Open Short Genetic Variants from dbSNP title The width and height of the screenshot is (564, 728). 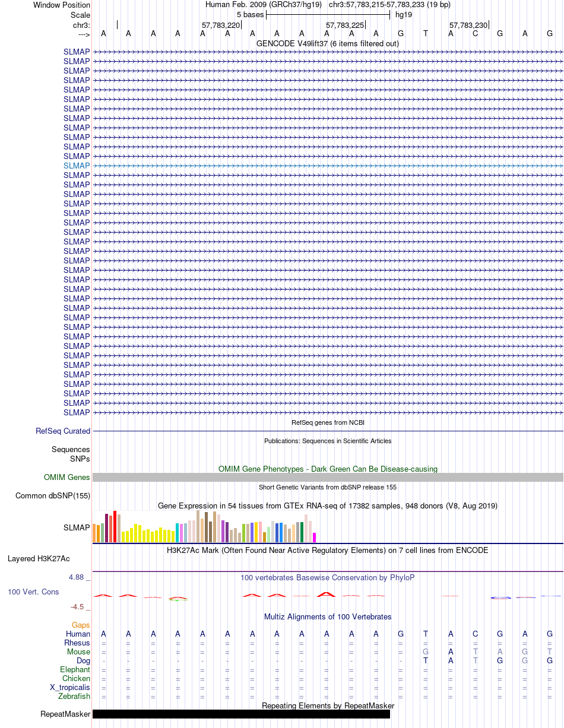[x=328, y=487]
